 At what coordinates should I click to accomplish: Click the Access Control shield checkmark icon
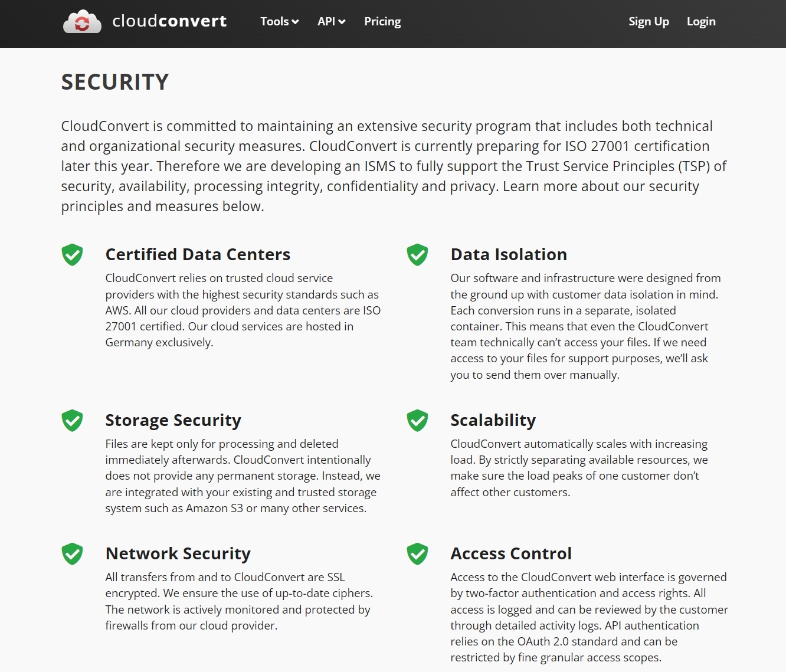click(417, 554)
